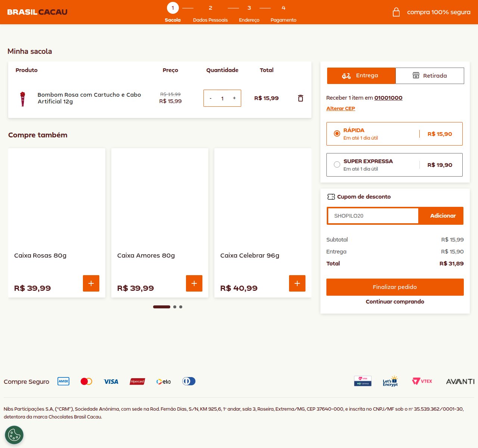This screenshot has width=478, height=448.
Task: Click the secure purchase padlock icon
Action: click(x=396, y=12)
